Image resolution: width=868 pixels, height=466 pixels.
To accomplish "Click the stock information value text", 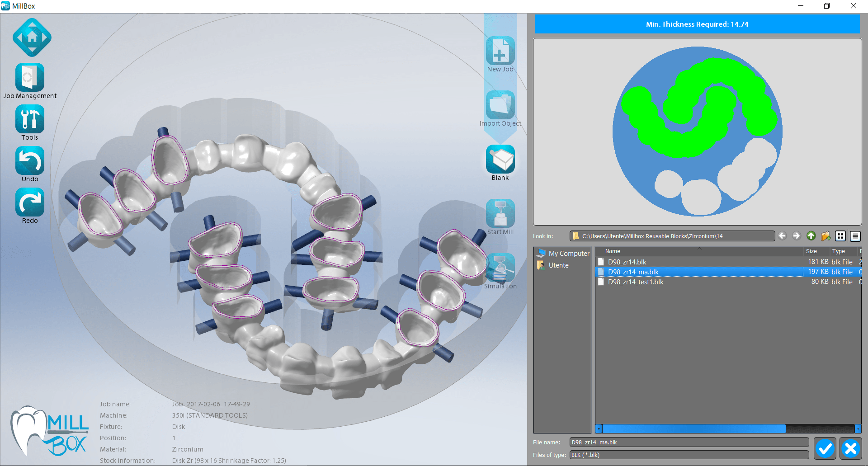I will [229, 461].
